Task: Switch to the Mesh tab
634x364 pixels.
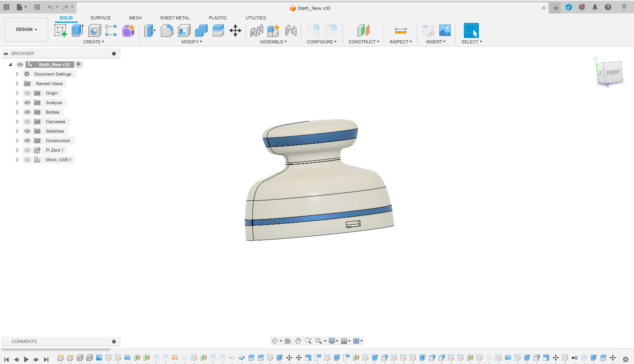Action: (x=135, y=18)
